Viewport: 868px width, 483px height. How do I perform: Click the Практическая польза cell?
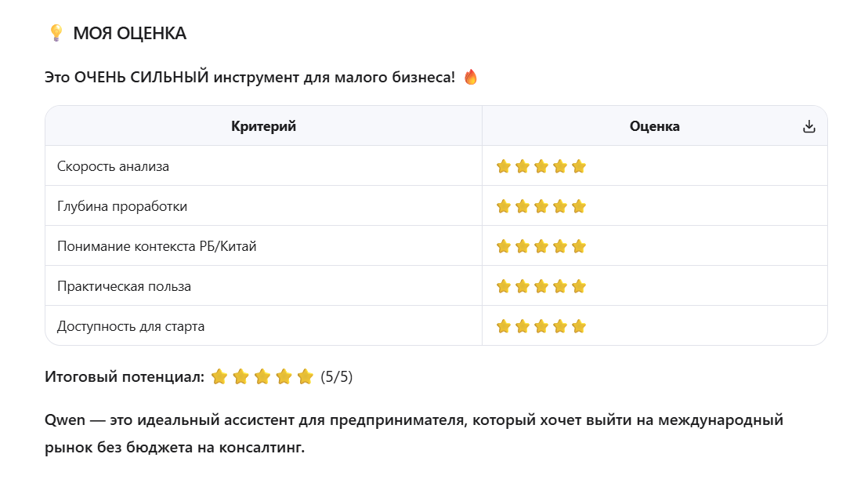coord(124,286)
